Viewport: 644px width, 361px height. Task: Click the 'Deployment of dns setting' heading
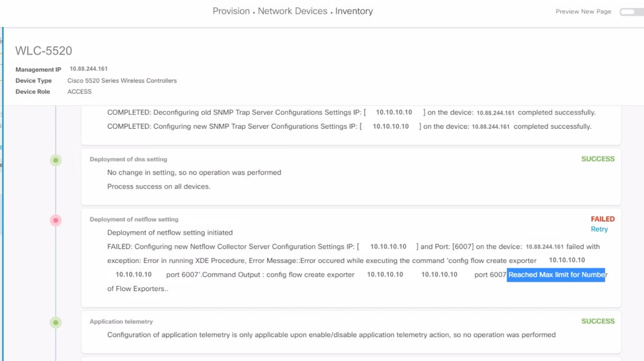(128, 159)
